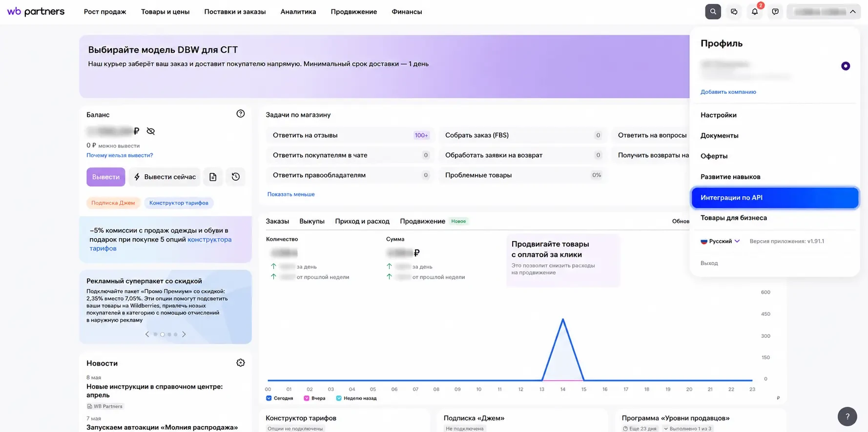Viewport: 868px width, 432px height.
Task: Open the Товары и цены menu
Action: coord(165,12)
